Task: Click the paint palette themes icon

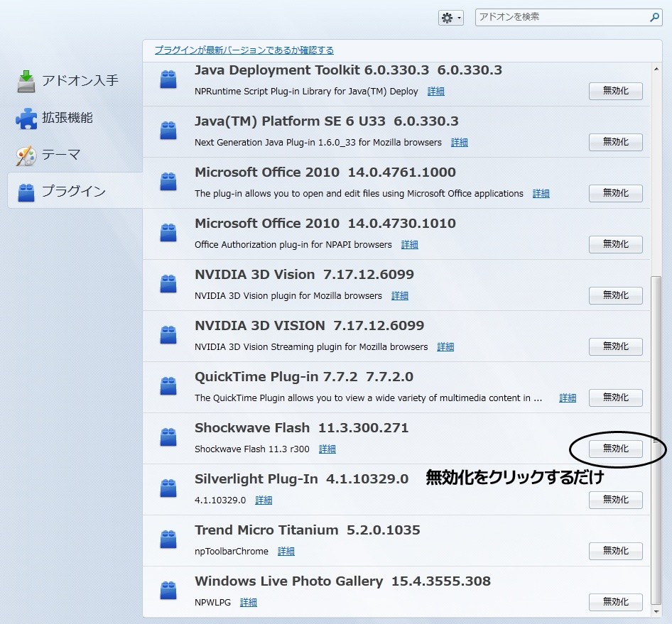Action: coord(26,155)
